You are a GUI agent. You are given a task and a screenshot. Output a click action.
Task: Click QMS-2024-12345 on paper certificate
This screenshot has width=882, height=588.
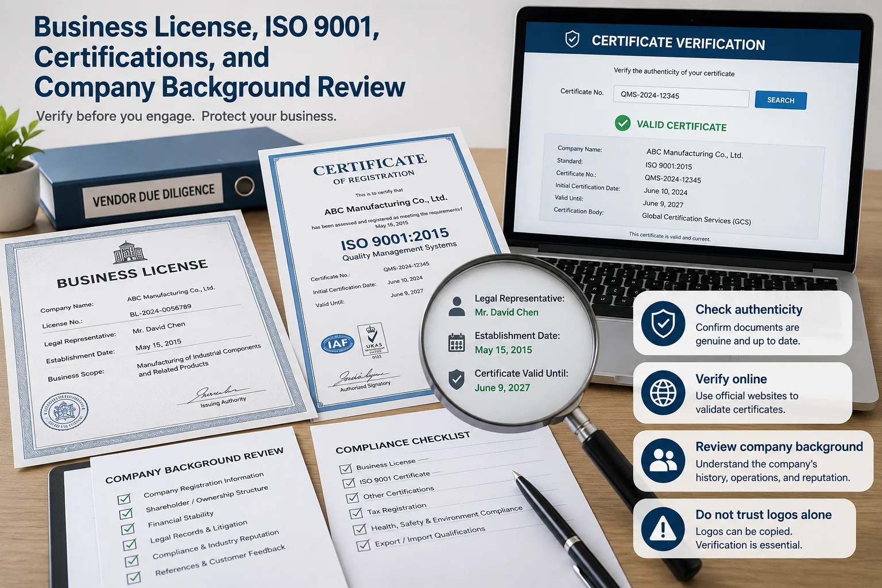(x=406, y=266)
